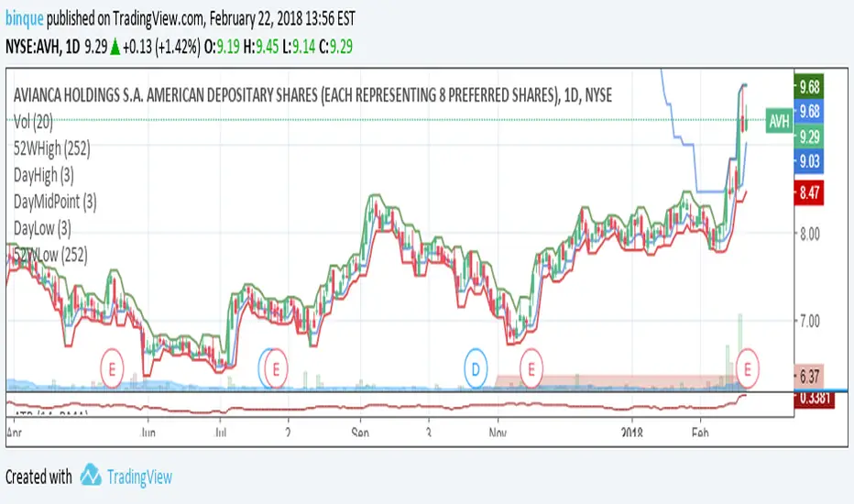
Task: Click the Vol (20) indicator legend
Action: [33, 122]
